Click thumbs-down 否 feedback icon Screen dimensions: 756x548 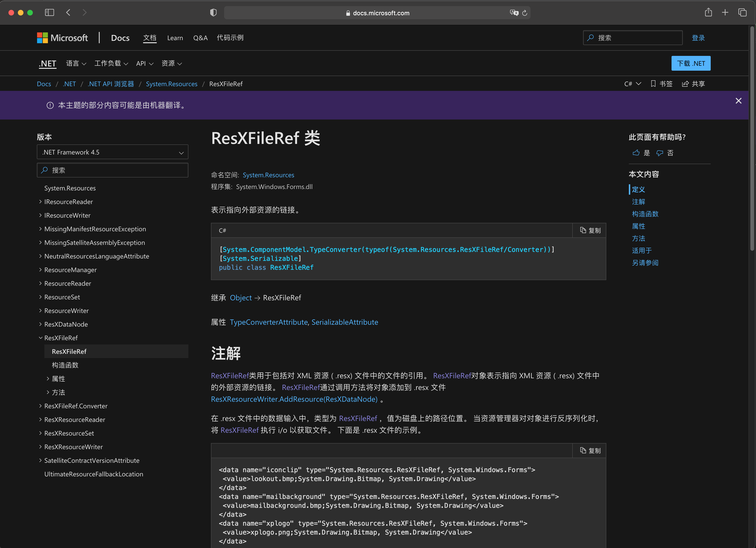pyautogui.click(x=659, y=153)
